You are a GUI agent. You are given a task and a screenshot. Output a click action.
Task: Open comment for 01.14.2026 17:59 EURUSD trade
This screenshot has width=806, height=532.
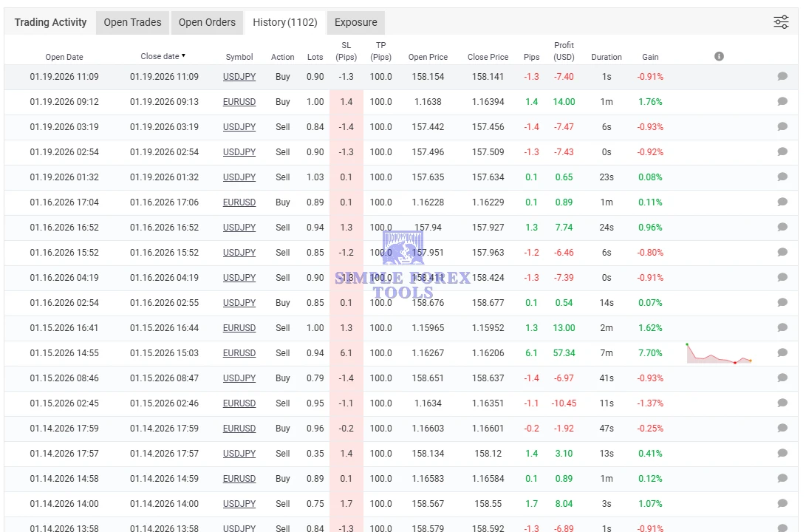coord(782,429)
